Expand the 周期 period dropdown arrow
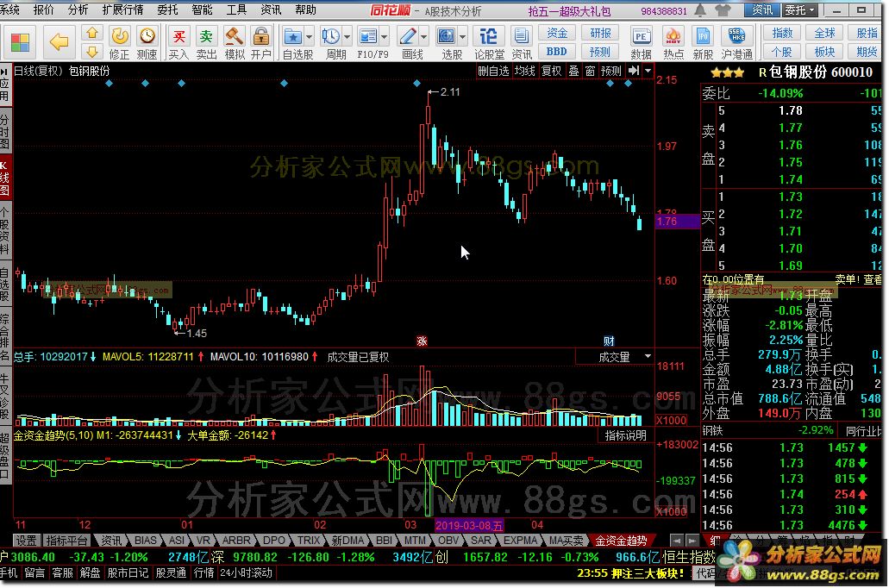The width and height of the screenshot is (889, 588). 347,37
